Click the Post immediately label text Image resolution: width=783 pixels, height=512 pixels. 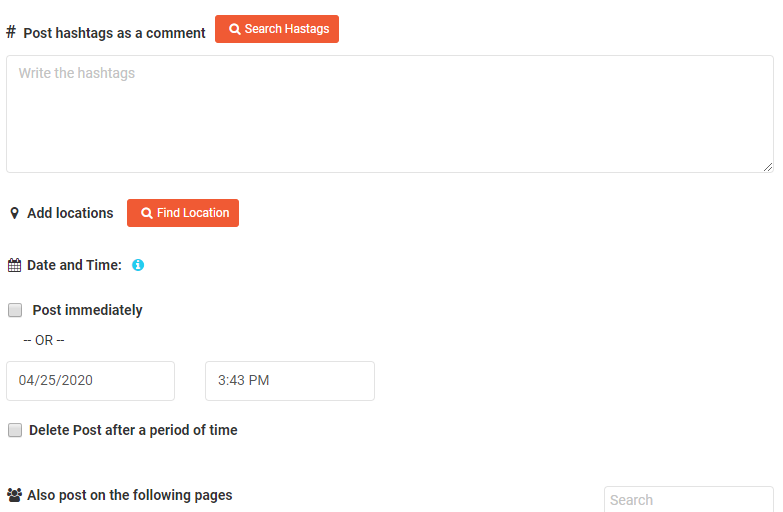coord(87,310)
